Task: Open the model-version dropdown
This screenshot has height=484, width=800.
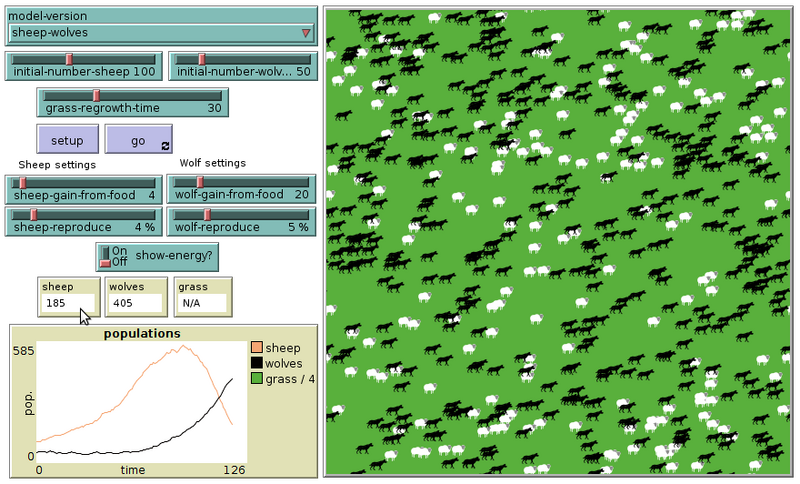Action: [x=161, y=33]
